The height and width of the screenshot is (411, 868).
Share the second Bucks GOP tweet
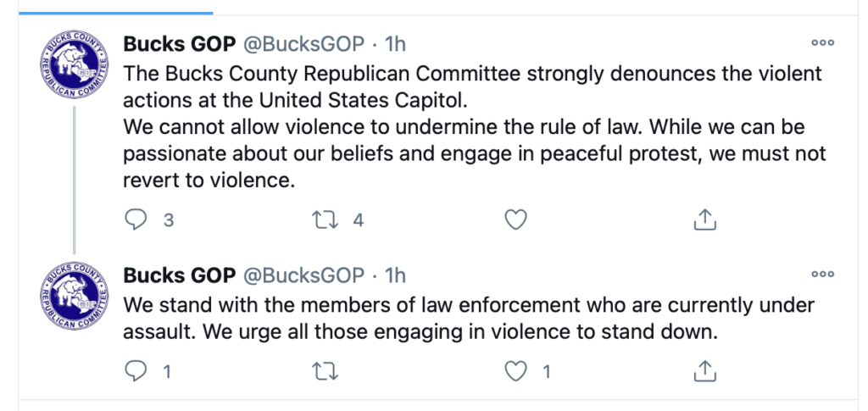[705, 371]
